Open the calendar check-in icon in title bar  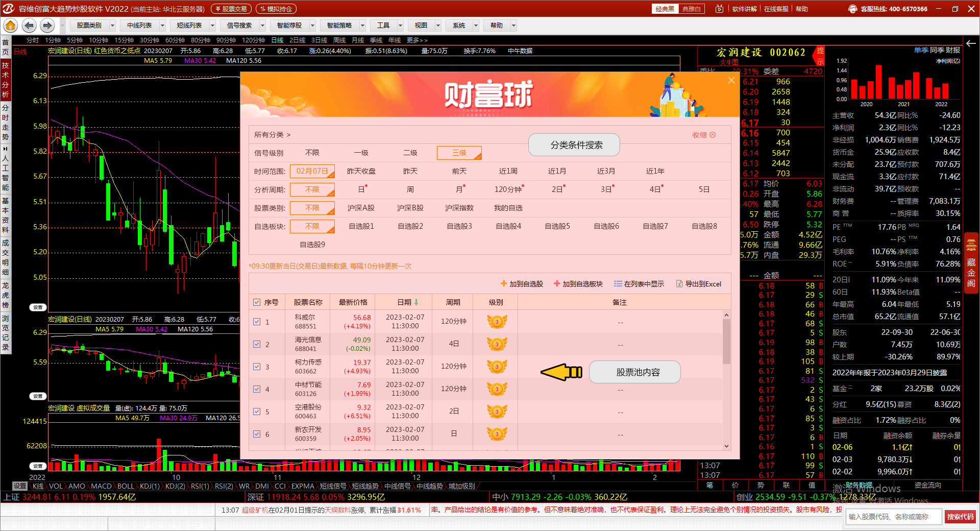pos(719,9)
